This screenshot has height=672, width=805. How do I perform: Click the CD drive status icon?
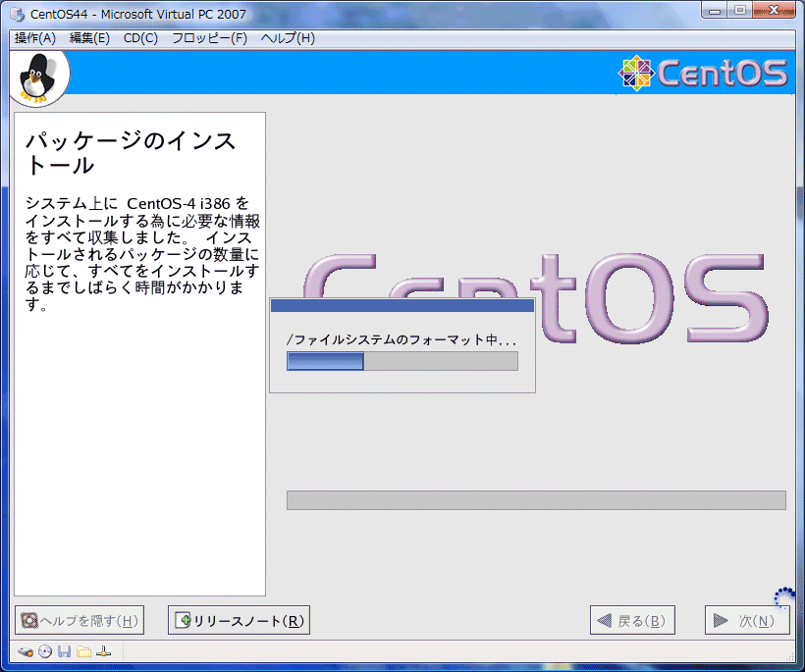pyautogui.click(x=45, y=652)
